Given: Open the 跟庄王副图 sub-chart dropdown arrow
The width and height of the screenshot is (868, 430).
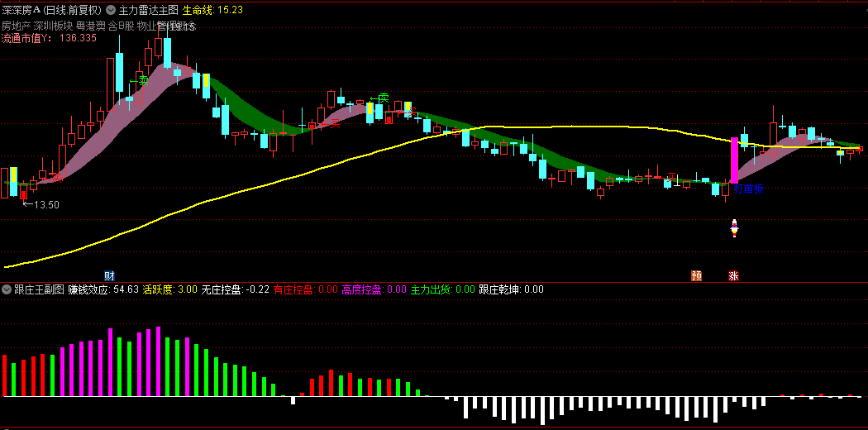Looking at the screenshot, I should click(x=7, y=289).
